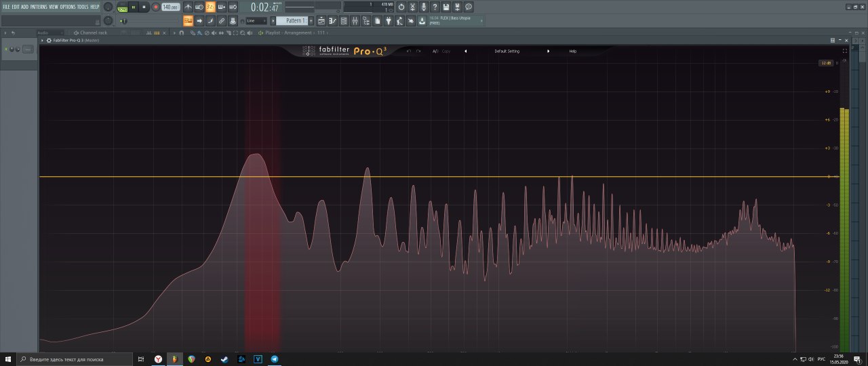The width and height of the screenshot is (868, 366).
Task: Click the FLEX Bass Utopia news panel
Action: 456,21
